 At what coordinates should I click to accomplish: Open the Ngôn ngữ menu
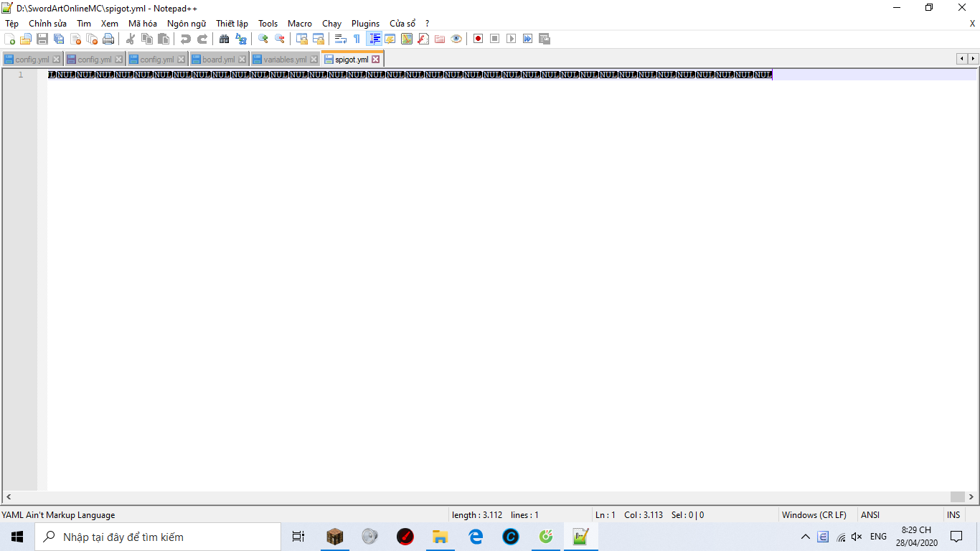(187, 24)
